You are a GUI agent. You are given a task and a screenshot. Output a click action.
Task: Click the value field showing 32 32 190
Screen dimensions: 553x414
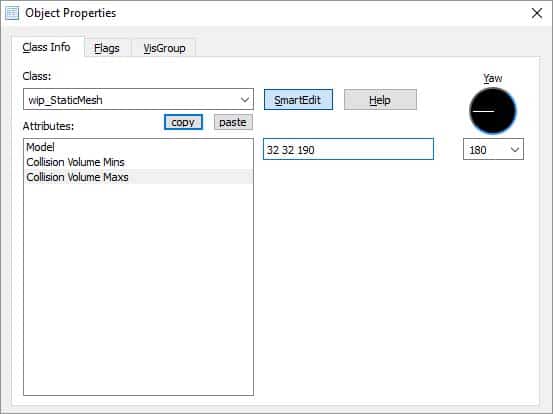(x=348, y=149)
